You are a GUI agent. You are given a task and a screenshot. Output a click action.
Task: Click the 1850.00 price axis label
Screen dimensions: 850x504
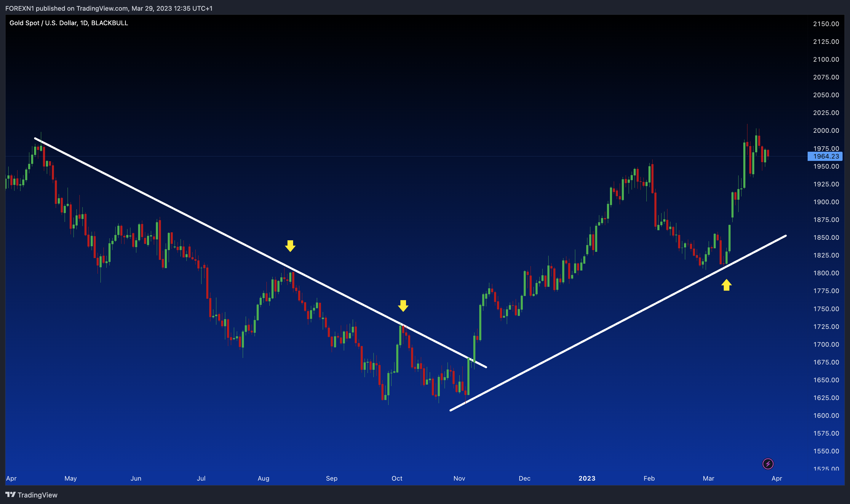pos(826,237)
